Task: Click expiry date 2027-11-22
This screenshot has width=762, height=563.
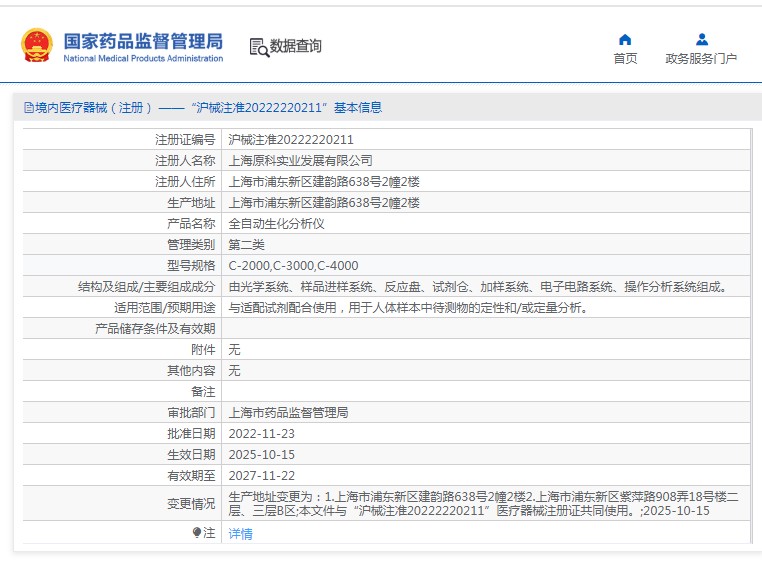Action: [262, 475]
